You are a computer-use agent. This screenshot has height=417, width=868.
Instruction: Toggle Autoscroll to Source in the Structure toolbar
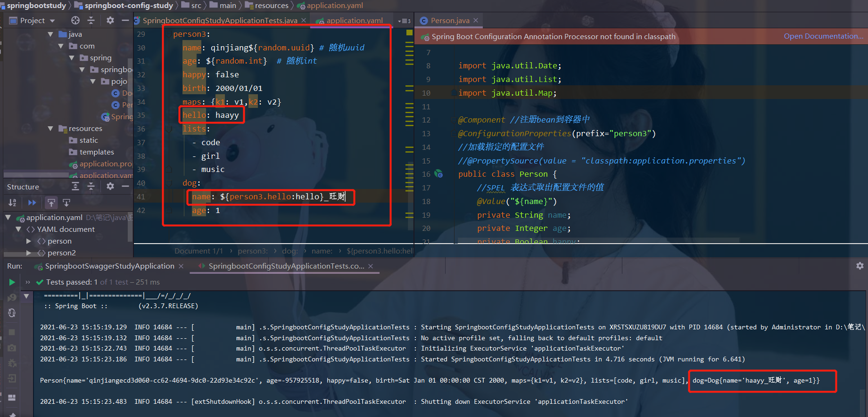(51, 203)
